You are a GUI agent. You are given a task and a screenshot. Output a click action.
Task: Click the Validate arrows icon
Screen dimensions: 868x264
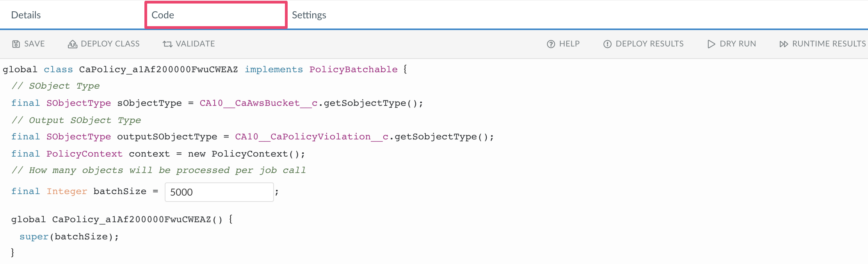[167, 44]
